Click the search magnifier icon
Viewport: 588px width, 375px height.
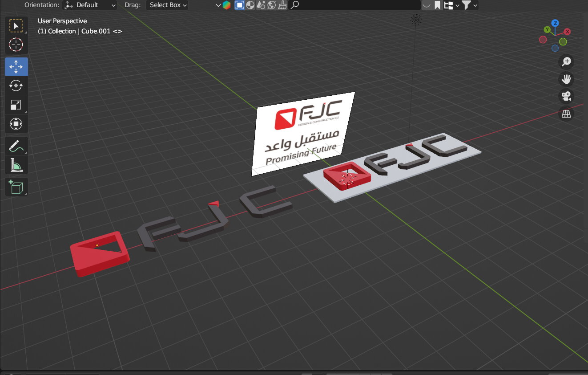(295, 5)
